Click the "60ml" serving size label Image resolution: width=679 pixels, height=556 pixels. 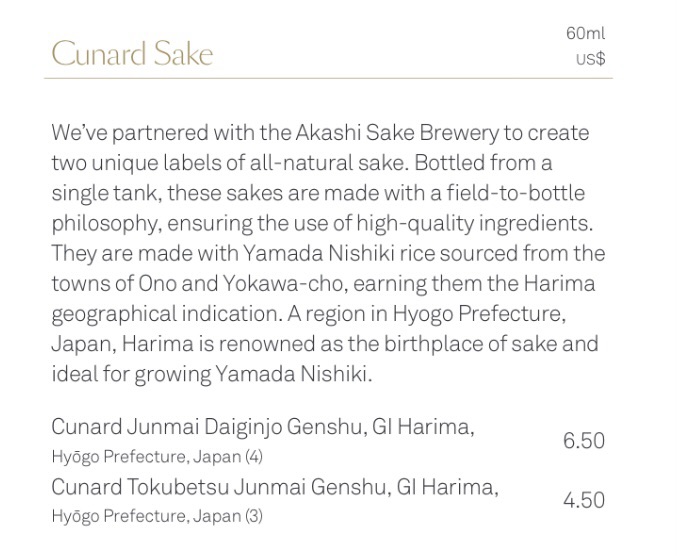585,34
